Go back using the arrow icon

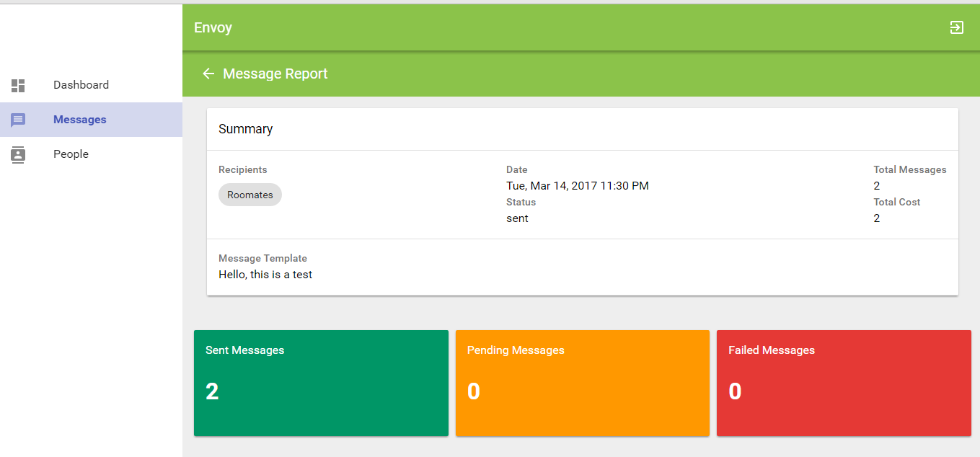click(208, 74)
